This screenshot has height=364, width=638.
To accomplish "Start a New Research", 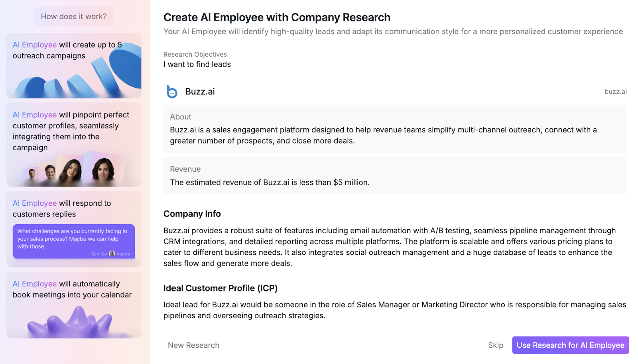I will (193, 345).
